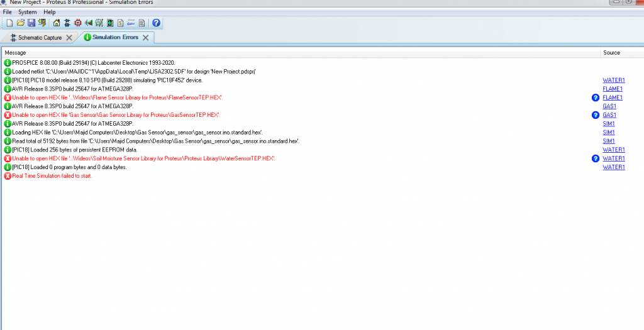Select the 'Loaded netlist' LISA2302.SDF message
The height and width of the screenshot is (330, 644).
point(134,72)
